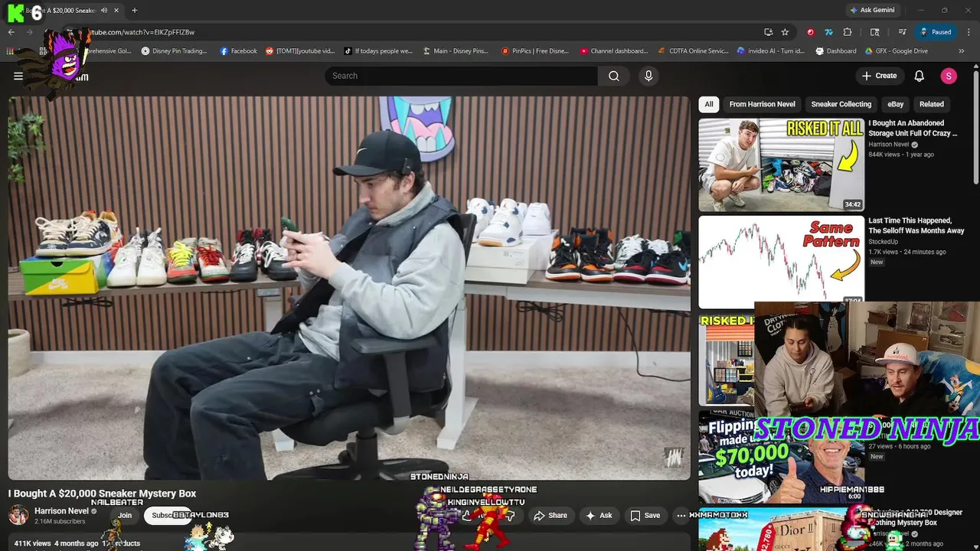The height and width of the screenshot is (551, 980).
Task: Open the account avatar menu labeled S
Action: (949, 76)
